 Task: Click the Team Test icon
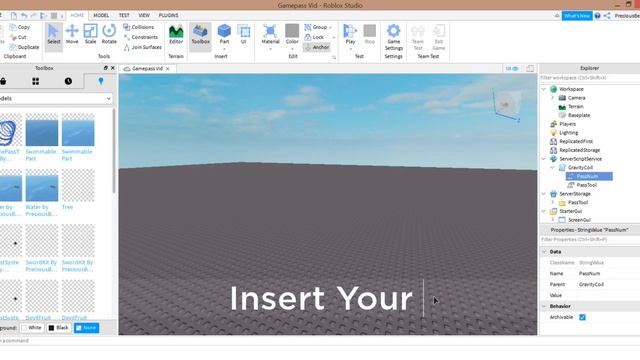pyautogui.click(x=418, y=37)
